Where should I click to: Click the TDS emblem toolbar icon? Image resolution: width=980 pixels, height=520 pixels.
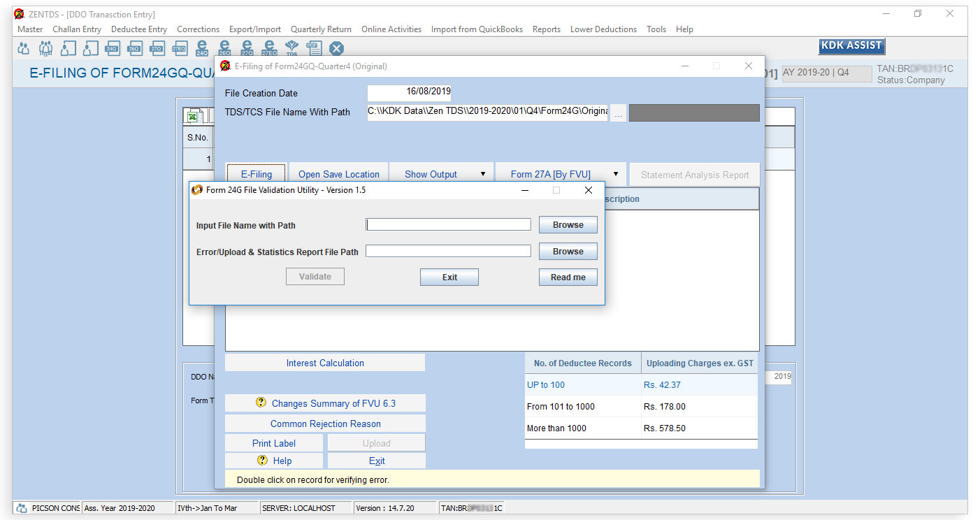point(291,48)
